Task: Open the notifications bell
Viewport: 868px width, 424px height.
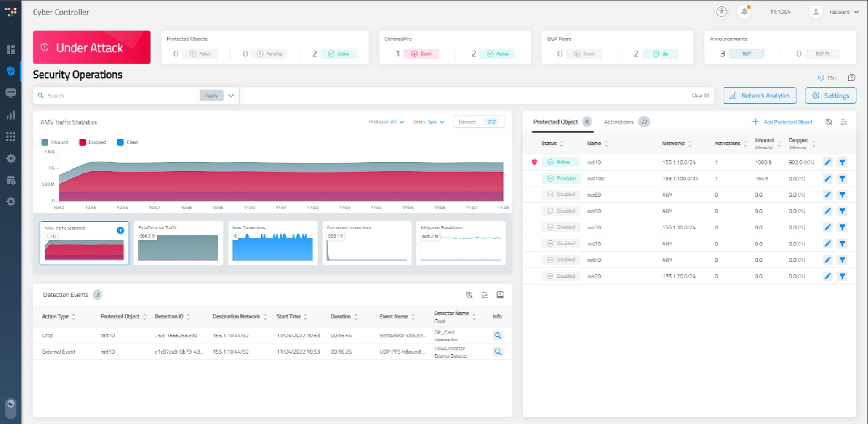Action: pyautogui.click(x=744, y=12)
